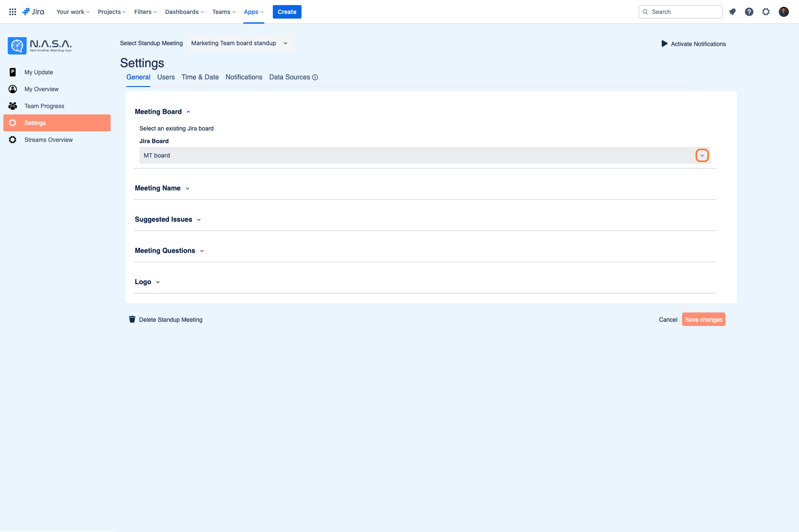This screenshot has width=799, height=532.
Task: Click the Save changes button
Action: click(x=704, y=320)
